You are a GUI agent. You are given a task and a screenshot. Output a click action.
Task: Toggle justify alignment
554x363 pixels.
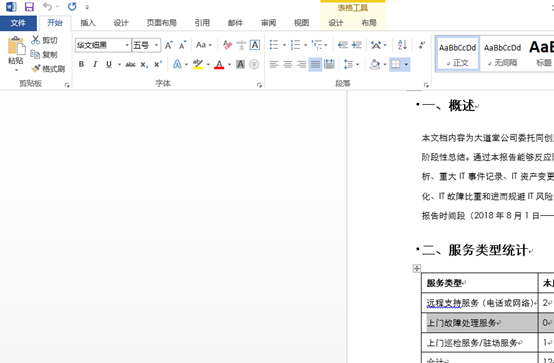pos(315,64)
